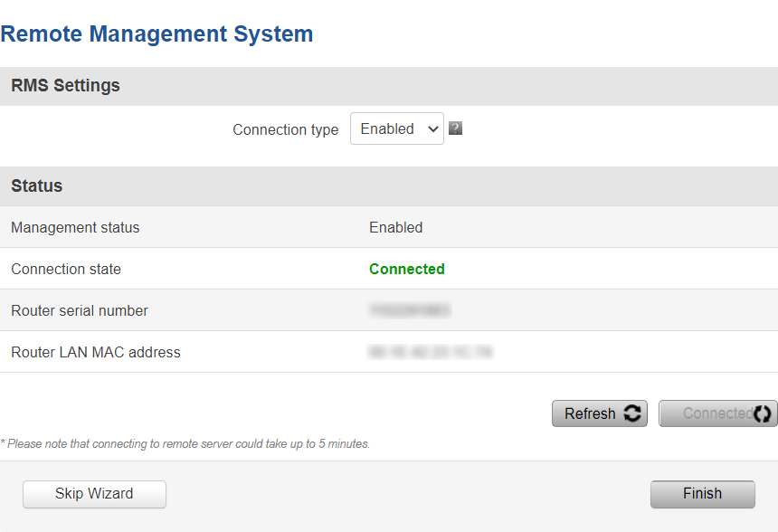The height and width of the screenshot is (532, 778).
Task: Click the Router serial number label
Action: click(x=80, y=310)
